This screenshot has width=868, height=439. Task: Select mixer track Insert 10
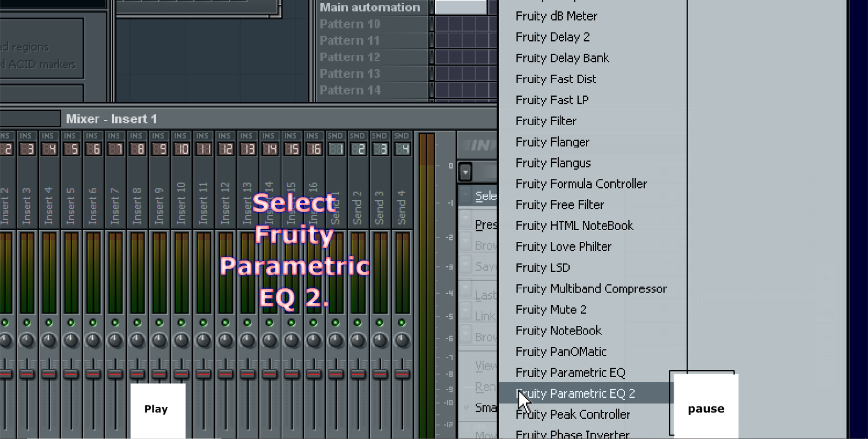(181, 203)
